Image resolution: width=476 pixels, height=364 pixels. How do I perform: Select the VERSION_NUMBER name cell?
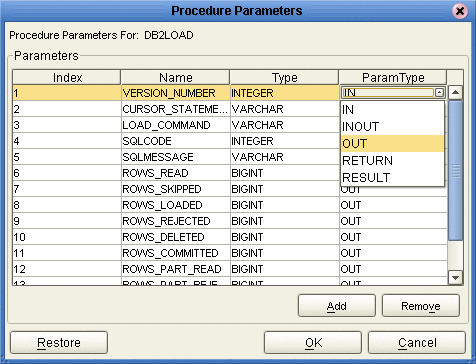point(176,93)
